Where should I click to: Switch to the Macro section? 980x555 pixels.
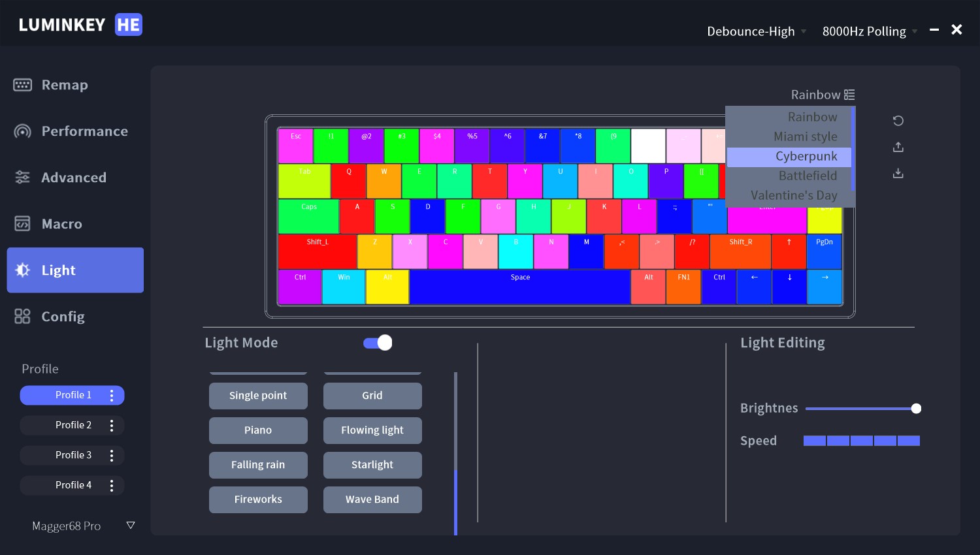coord(75,224)
